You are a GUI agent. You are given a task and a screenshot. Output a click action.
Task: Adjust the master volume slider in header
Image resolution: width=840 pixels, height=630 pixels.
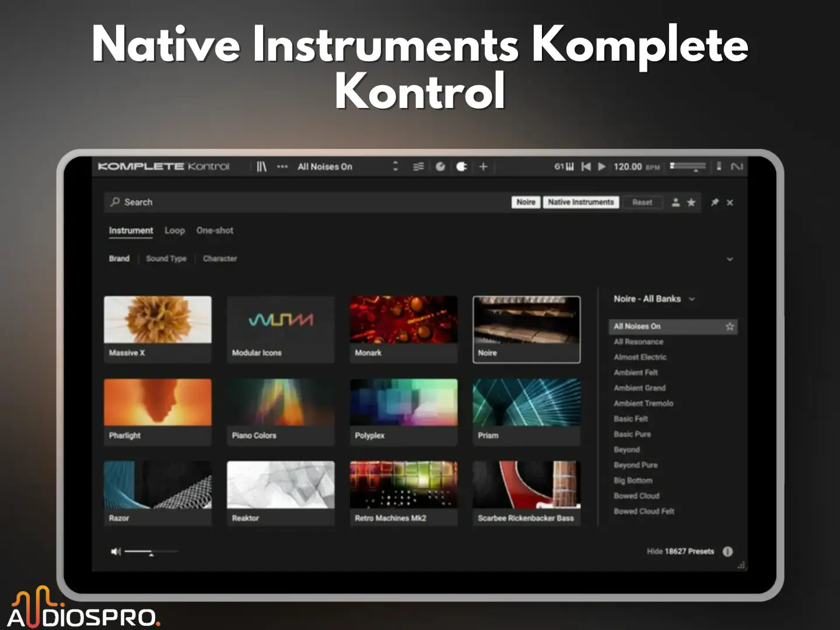(x=688, y=167)
